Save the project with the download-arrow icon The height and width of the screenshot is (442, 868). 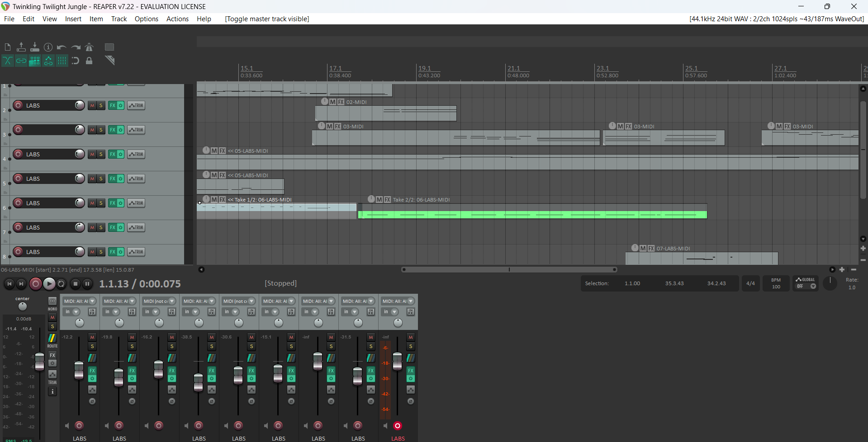(x=35, y=47)
